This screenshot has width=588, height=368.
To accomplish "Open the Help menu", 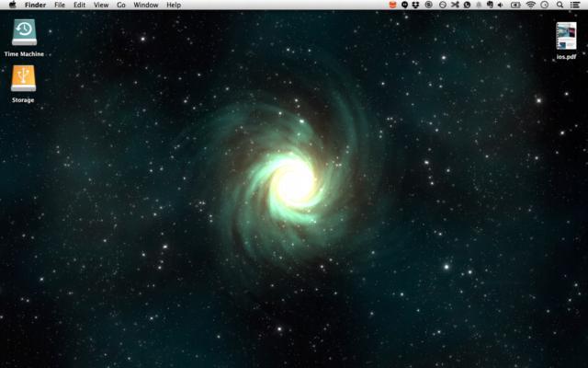I will pos(174,5).
